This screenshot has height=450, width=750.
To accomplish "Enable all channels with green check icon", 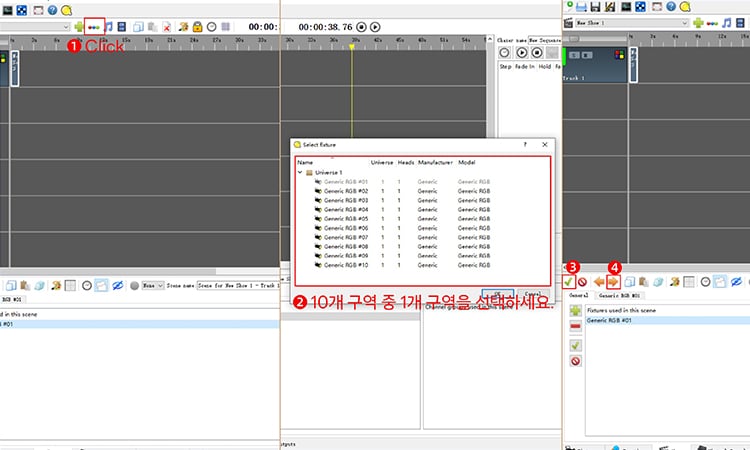I will 568,282.
